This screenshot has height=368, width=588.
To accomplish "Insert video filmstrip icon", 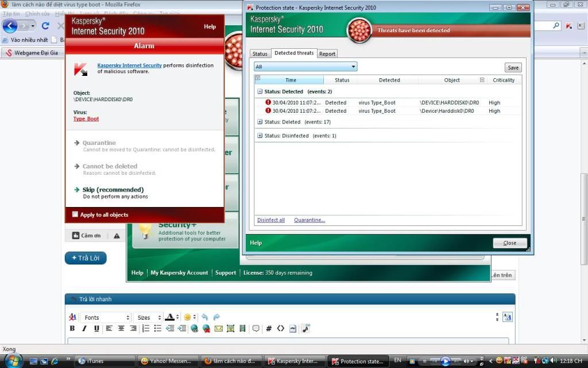I will pyautogui.click(x=243, y=328).
